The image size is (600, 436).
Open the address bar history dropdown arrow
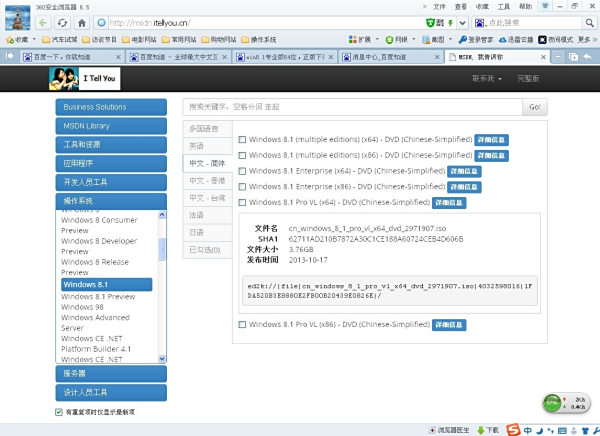pos(462,23)
